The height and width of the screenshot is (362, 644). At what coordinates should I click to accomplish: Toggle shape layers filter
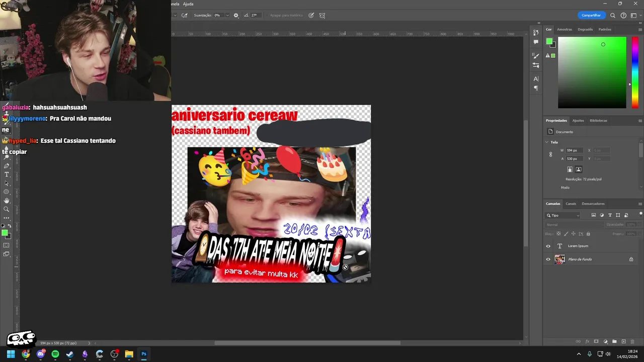tap(618, 215)
